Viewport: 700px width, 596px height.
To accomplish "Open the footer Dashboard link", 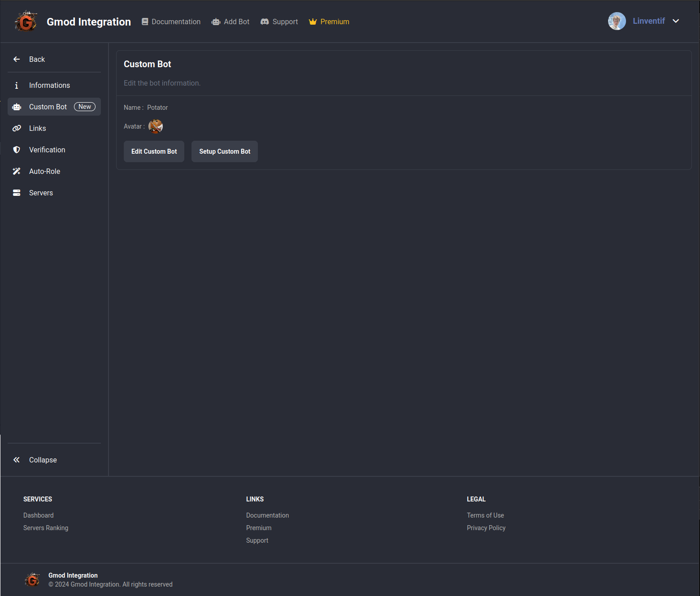I will coord(39,515).
